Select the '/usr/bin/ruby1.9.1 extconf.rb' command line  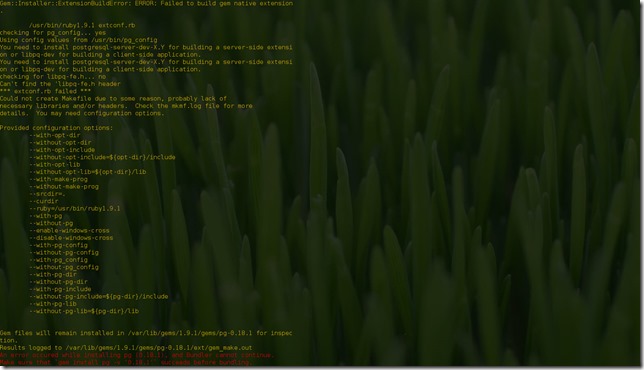[82, 25]
